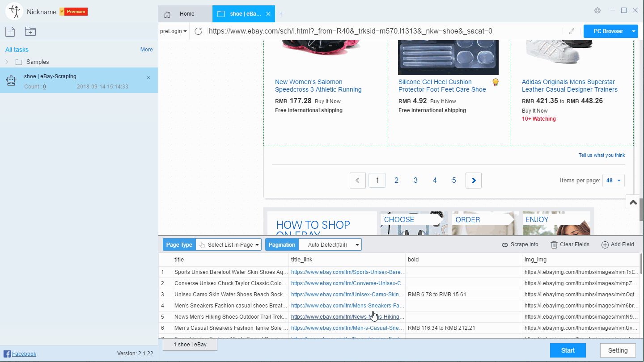The width and height of the screenshot is (644, 362).
Task: Open the task Count value 0
Action: tap(44, 87)
